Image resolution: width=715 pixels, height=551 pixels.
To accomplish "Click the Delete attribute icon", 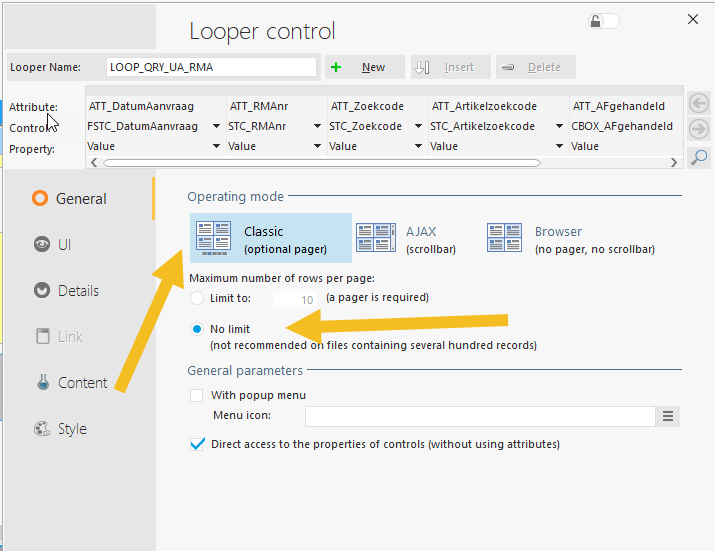I will tap(508, 68).
